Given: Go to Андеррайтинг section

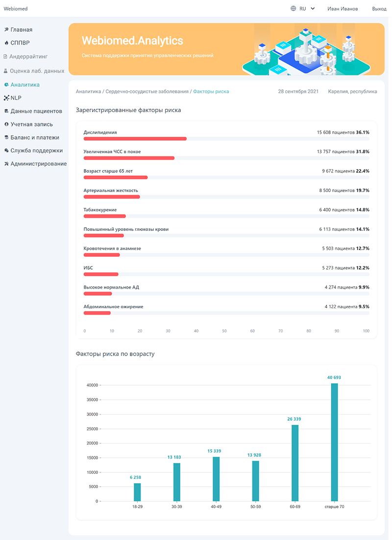Looking at the screenshot, I should pyautogui.click(x=28, y=56).
